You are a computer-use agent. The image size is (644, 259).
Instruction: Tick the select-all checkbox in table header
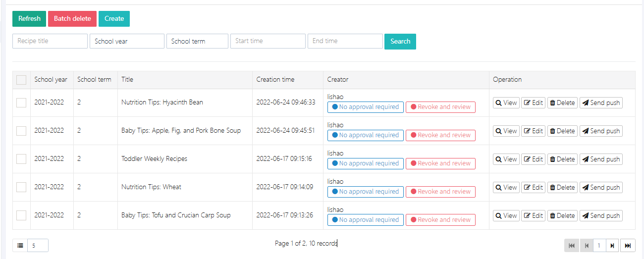[21, 80]
